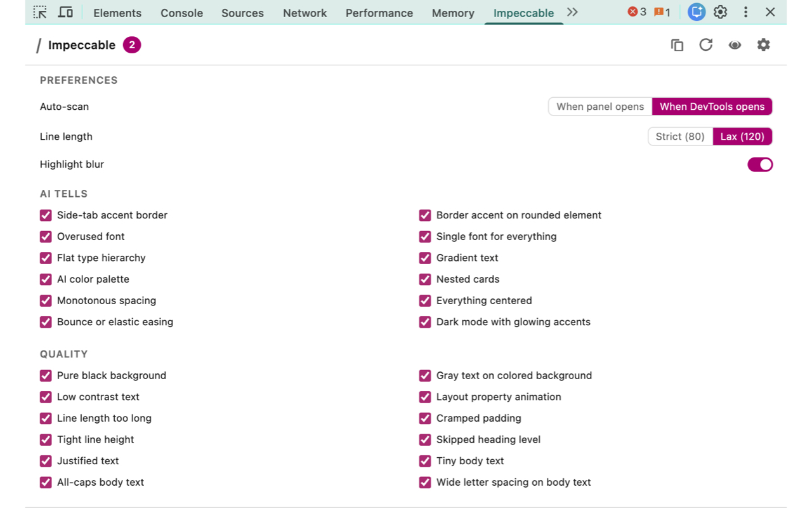
Task: Click the Impeccable issue count badge
Action: click(x=132, y=45)
